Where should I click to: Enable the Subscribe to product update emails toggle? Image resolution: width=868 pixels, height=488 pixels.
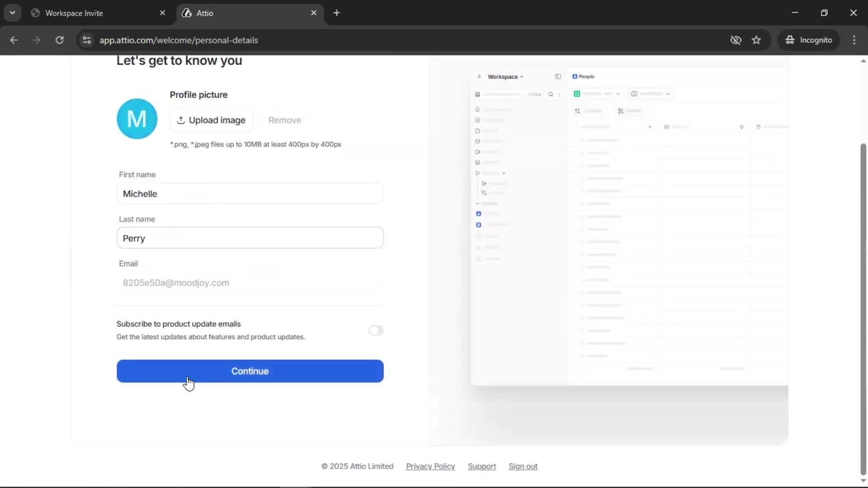[376, 330]
